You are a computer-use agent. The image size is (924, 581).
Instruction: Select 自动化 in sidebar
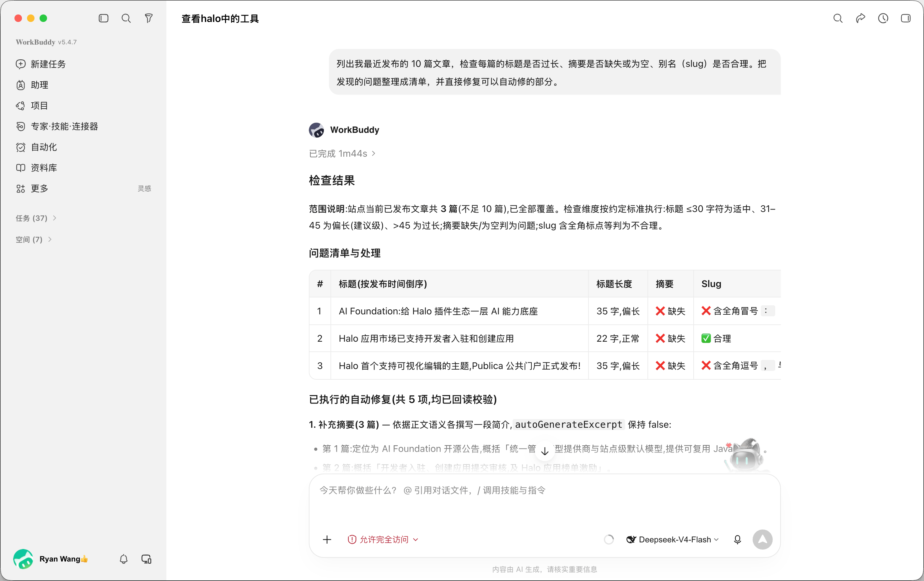coord(36,147)
